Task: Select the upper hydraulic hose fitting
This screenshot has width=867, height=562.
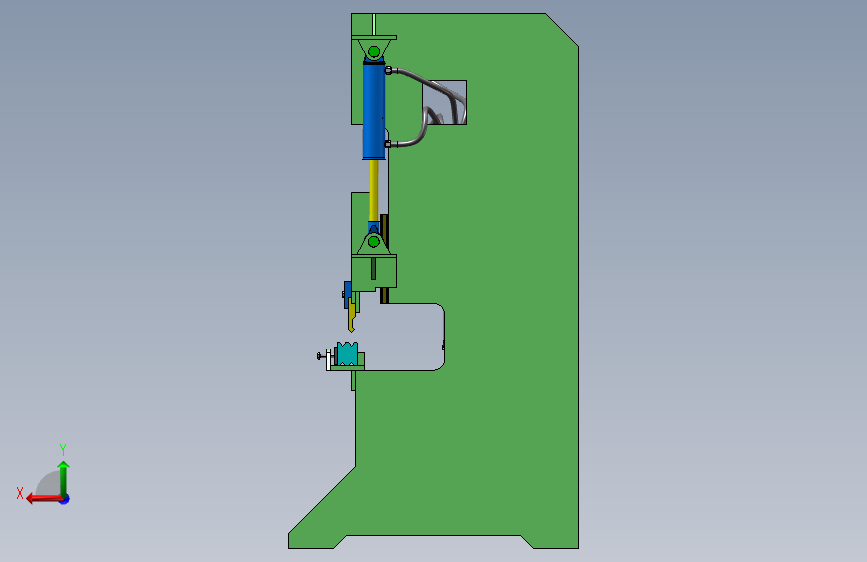Action: [x=389, y=70]
